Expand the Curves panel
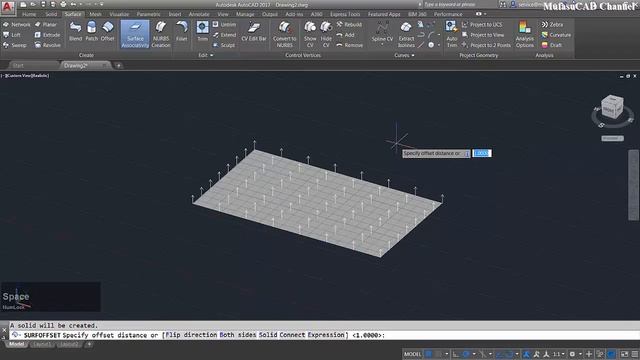This screenshot has height=360, width=640. point(404,55)
